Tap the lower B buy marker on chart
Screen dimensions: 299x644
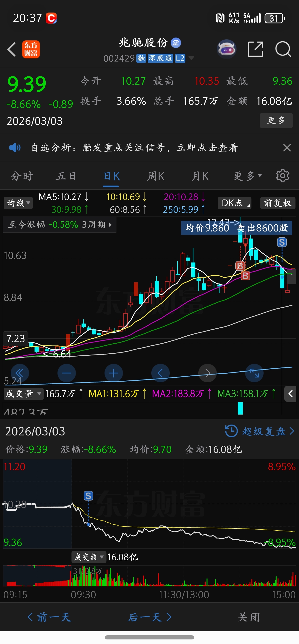click(245, 276)
